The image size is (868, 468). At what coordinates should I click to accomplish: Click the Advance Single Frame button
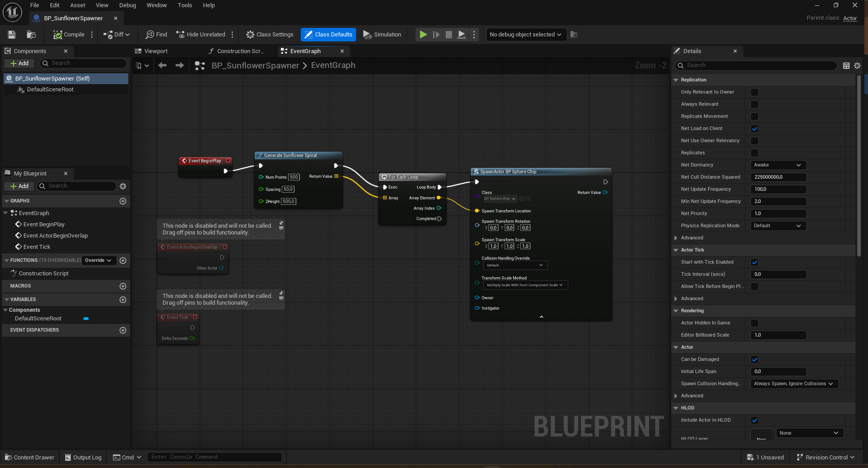click(436, 35)
